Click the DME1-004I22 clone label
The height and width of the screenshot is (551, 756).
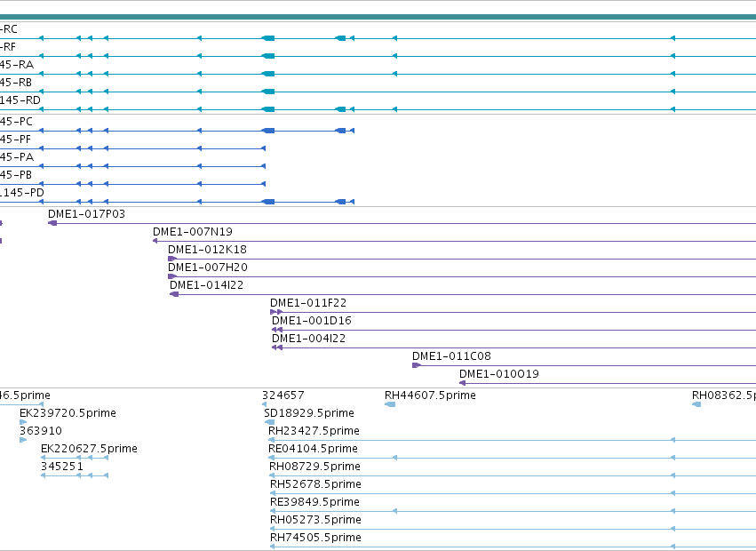point(308,339)
